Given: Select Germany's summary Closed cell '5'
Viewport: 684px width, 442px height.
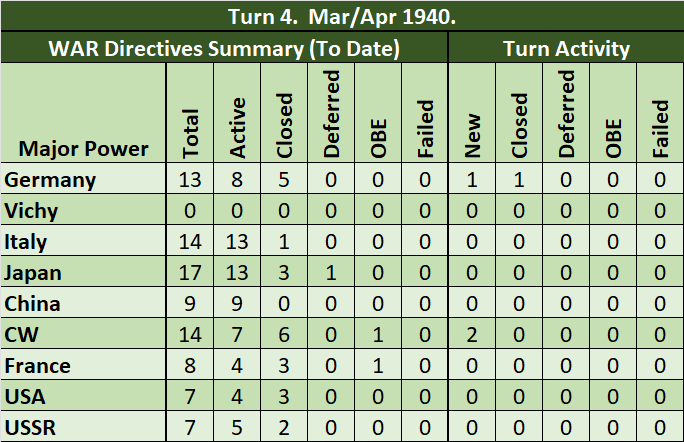Looking at the screenshot, I should coord(284,180).
